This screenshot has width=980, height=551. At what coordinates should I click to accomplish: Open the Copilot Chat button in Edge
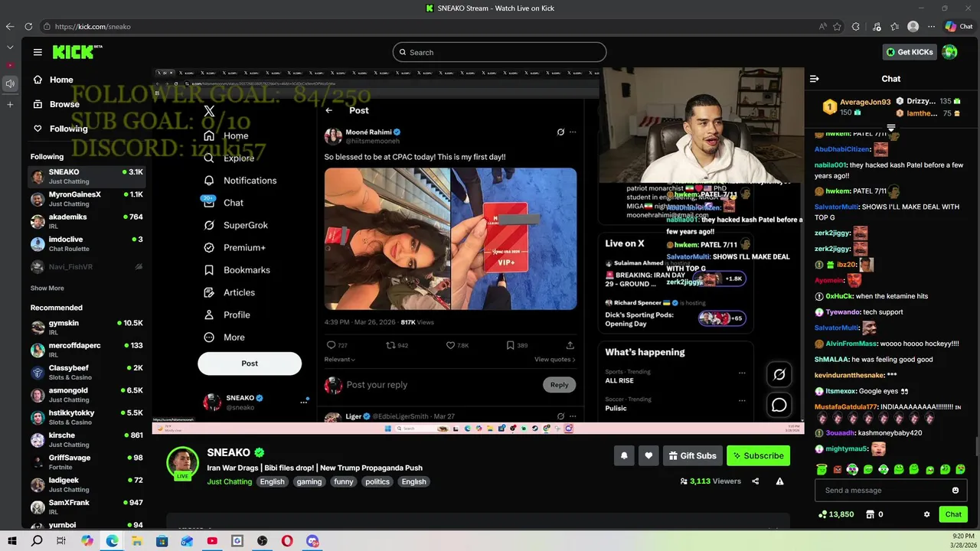pos(959,26)
